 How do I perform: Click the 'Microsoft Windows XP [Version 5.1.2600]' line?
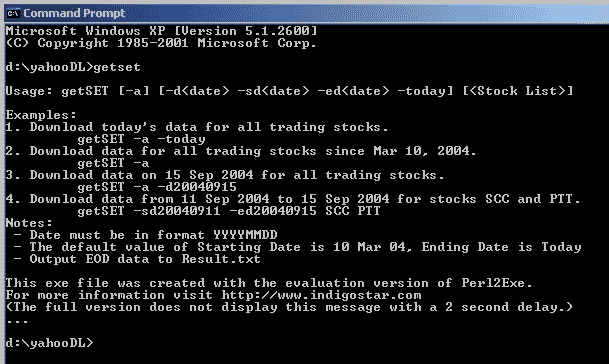point(162,31)
